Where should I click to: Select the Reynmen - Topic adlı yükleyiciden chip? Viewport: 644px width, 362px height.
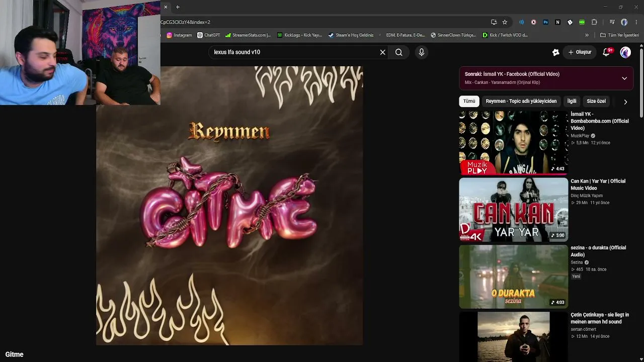pos(521,101)
